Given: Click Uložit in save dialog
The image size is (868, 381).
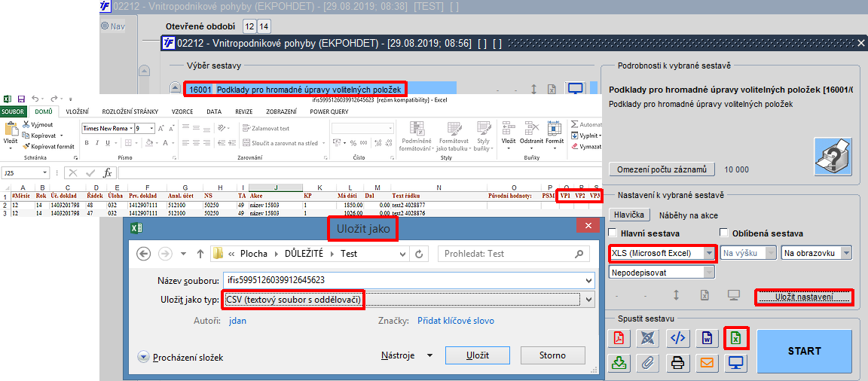Looking at the screenshot, I should point(477,355).
